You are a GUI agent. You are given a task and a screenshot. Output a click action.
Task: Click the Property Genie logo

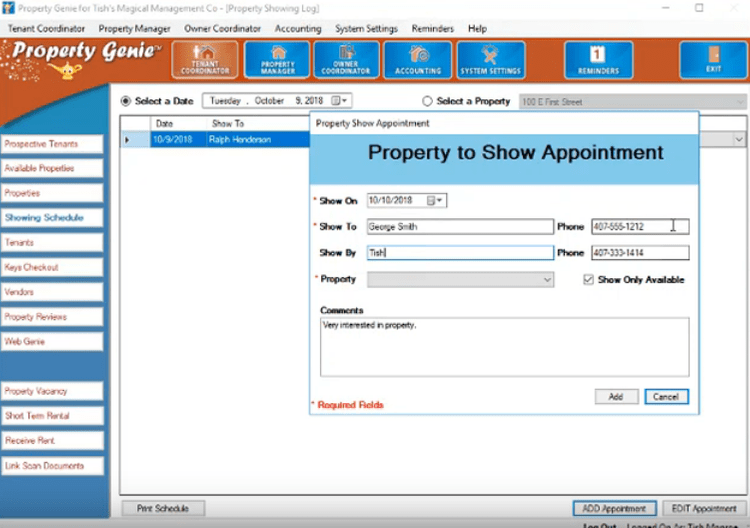click(81, 60)
